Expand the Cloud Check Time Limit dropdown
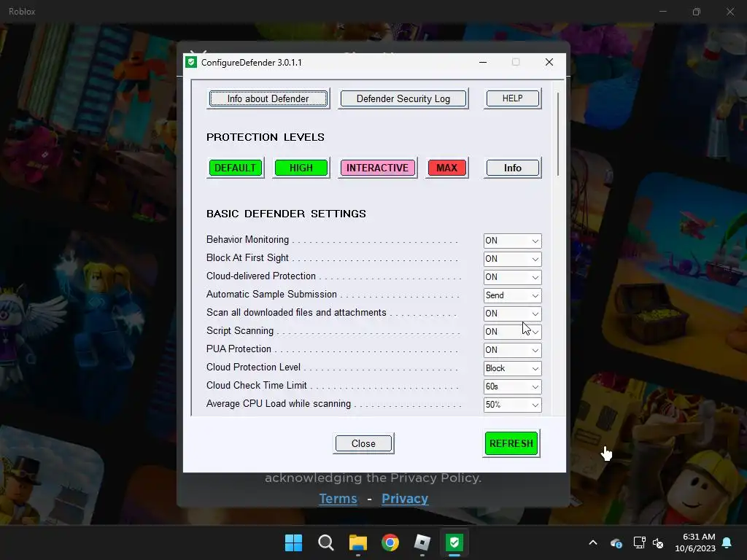The image size is (747, 560). [512, 386]
